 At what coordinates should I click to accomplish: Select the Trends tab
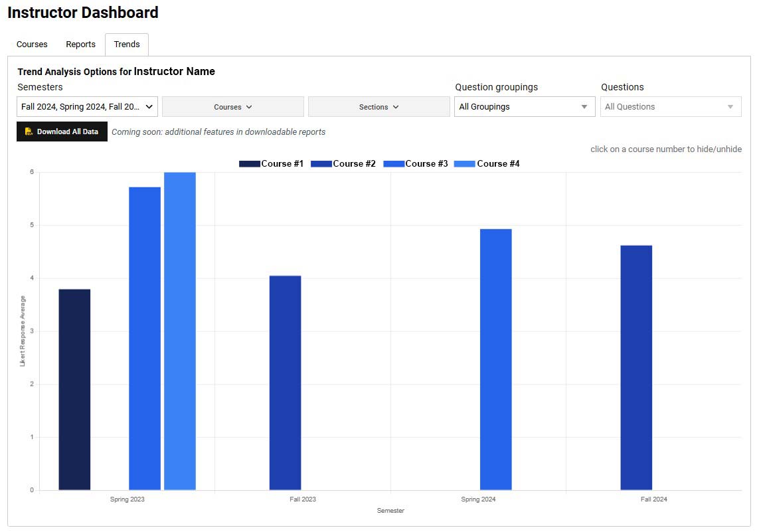pos(126,44)
